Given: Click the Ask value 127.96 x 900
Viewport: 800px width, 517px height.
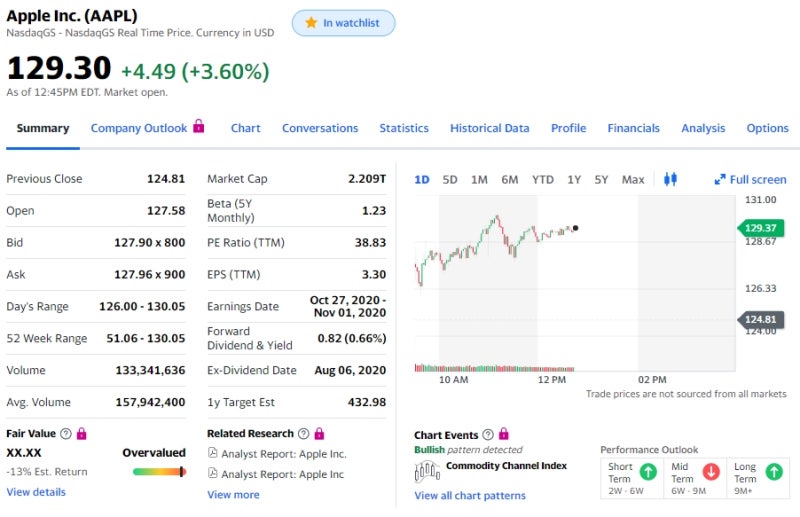Looking at the screenshot, I should click(x=149, y=275).
